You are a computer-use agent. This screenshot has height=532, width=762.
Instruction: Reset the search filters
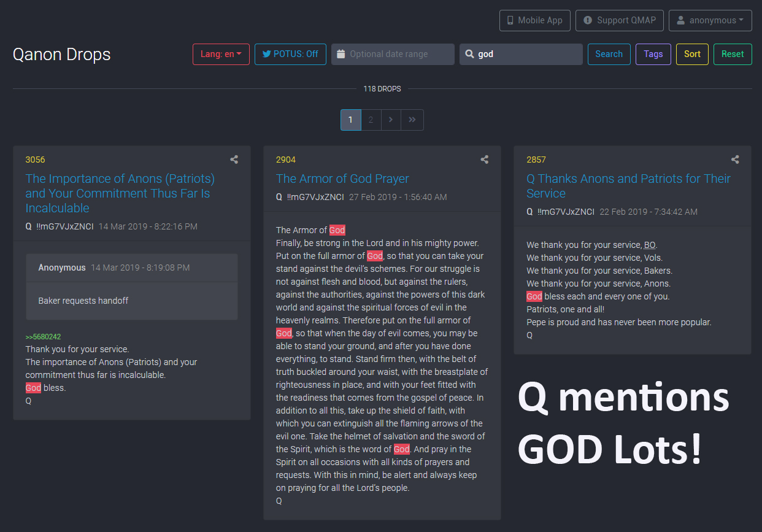(733, 54)
